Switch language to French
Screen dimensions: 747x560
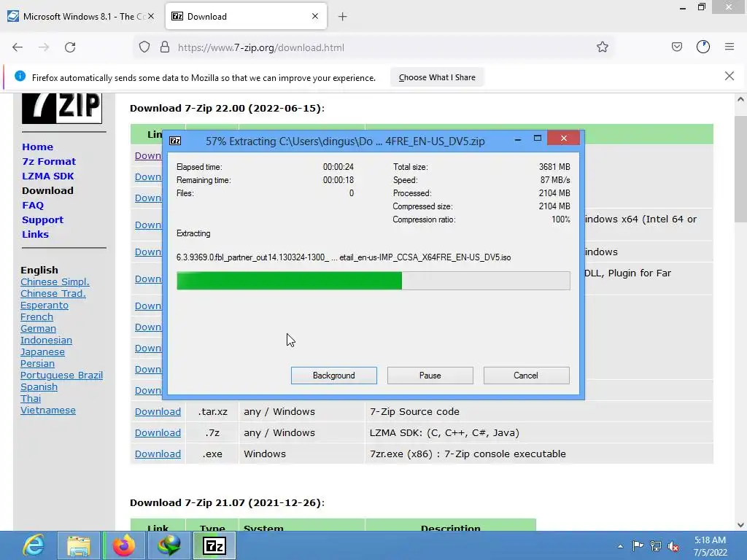[x=36, y=316]
